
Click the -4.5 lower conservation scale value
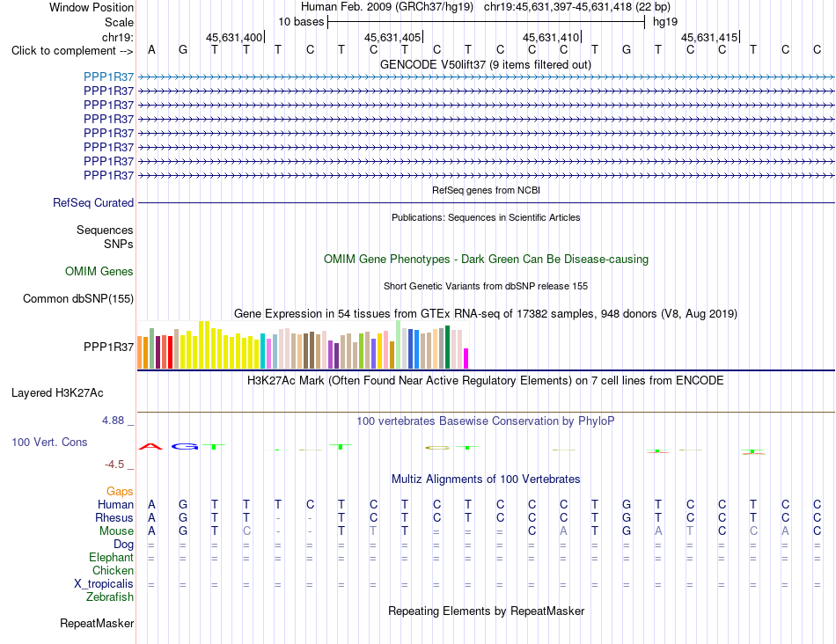click(114, 465)
